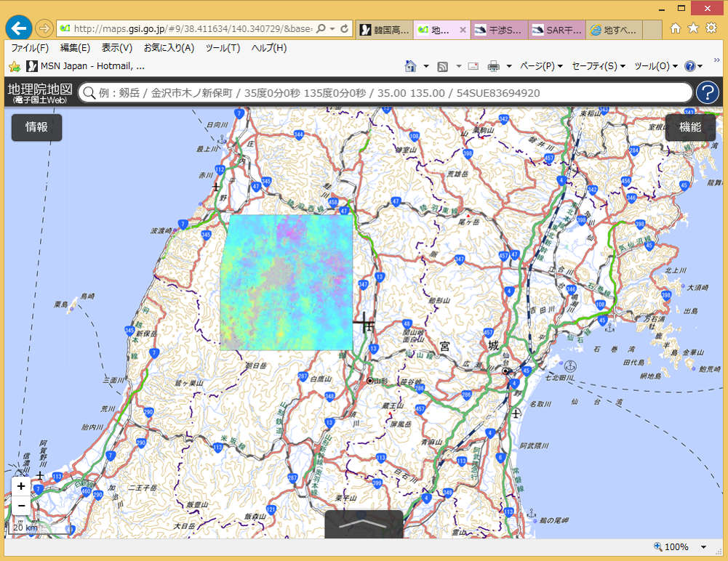This screenshot has height=561, width=728.
Task: Switch to the 韓国高... tab
Action: [x=385, y=30]
